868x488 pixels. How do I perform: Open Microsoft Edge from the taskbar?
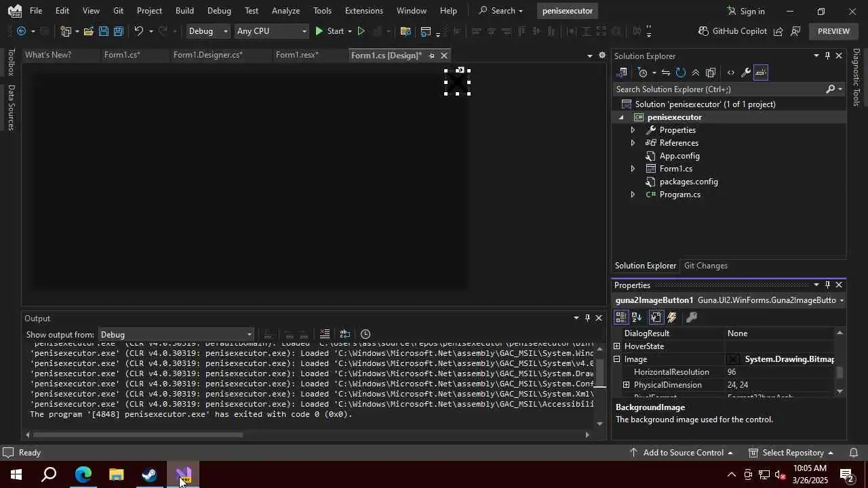point(83,474)
